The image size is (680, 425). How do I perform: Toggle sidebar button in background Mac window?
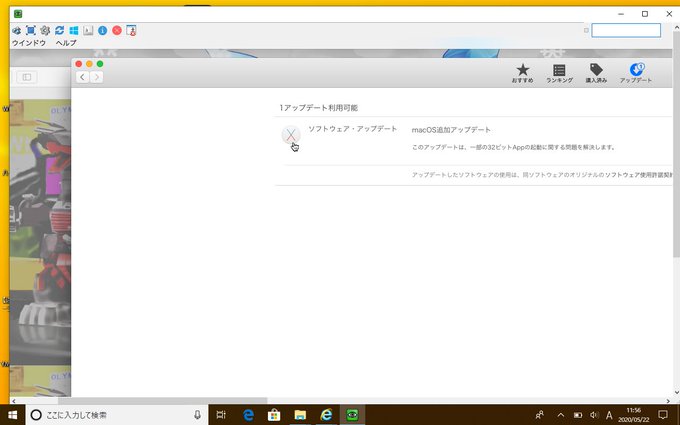tap(26, 77)
